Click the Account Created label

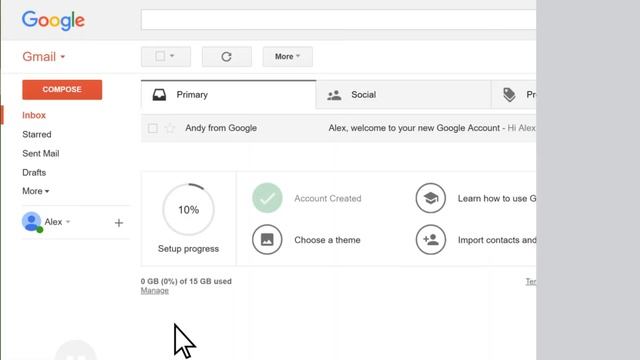pos(328,198)
